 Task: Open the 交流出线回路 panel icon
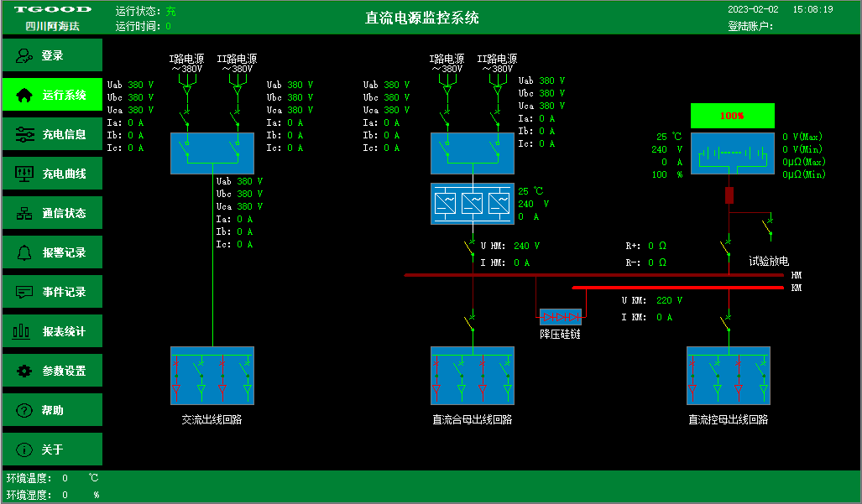[x=212, y=377]
